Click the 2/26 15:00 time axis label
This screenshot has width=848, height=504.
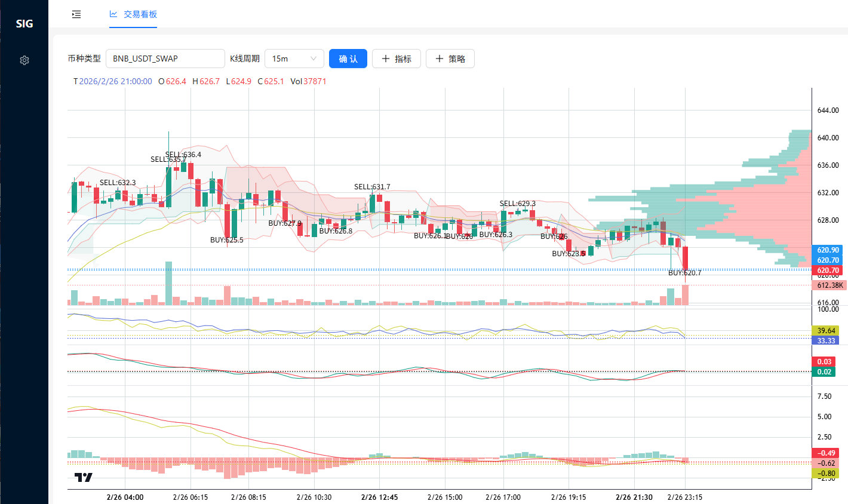point(445,497)
